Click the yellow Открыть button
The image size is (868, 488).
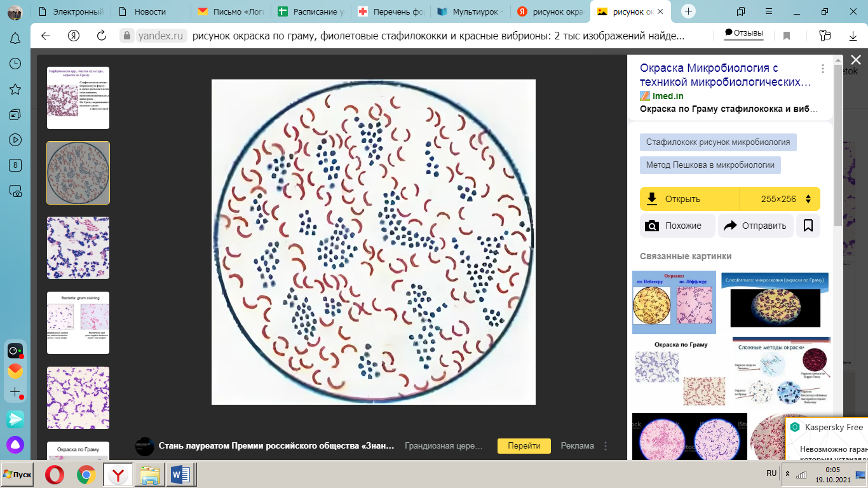tap(690, 199)
